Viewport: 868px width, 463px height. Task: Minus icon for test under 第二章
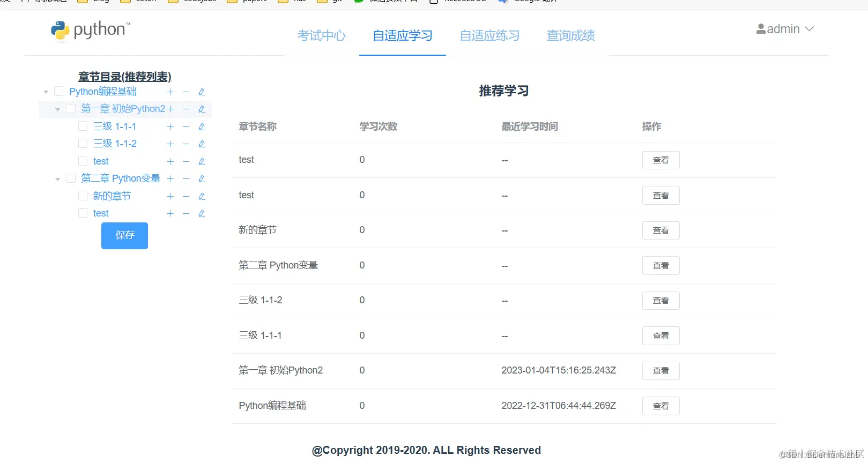[x=186, y=214]
